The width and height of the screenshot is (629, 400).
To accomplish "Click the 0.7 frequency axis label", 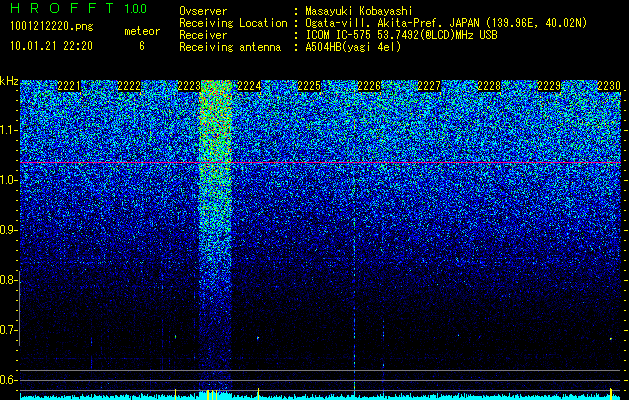I will [8, 330].
